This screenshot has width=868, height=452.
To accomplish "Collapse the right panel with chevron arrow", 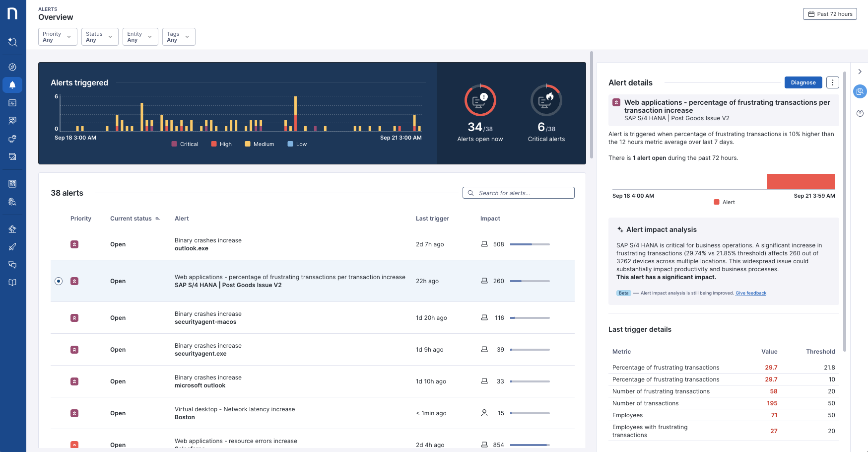I will pos(860,72).
